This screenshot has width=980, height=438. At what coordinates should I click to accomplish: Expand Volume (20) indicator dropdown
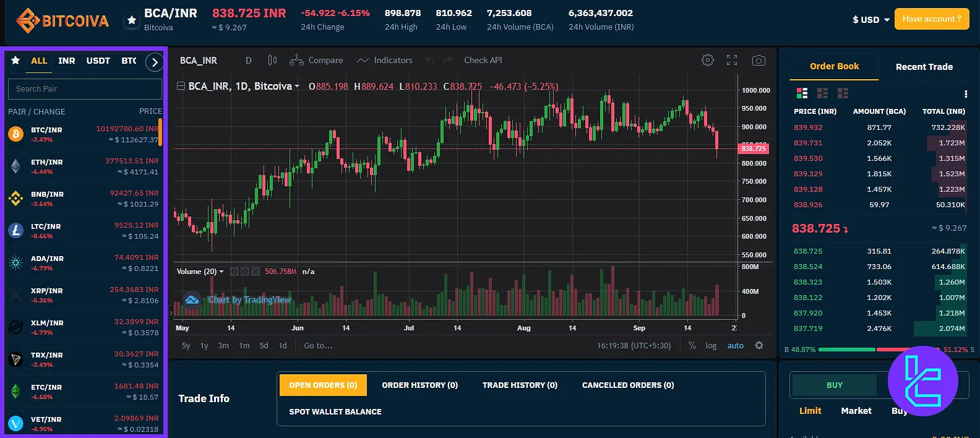pyautogui.click(x=221, y=272)
